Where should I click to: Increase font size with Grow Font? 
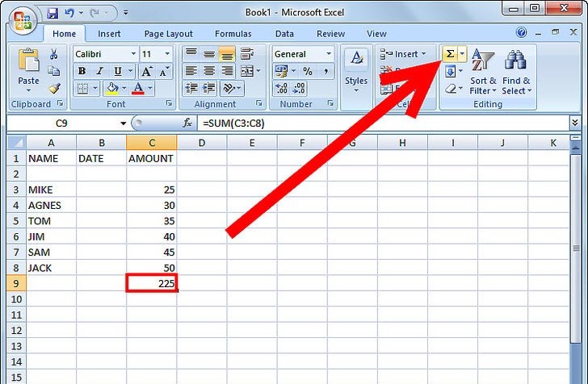pyautogui.click(x=147, y=71)
